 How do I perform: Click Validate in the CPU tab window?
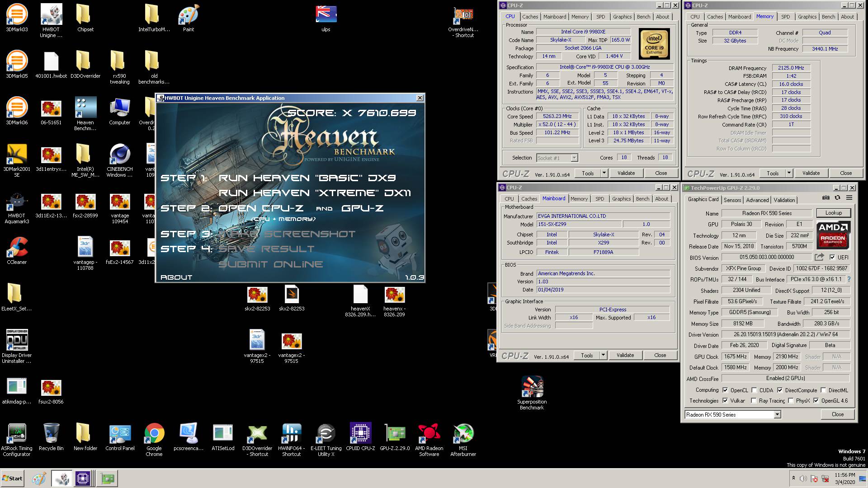626,173
